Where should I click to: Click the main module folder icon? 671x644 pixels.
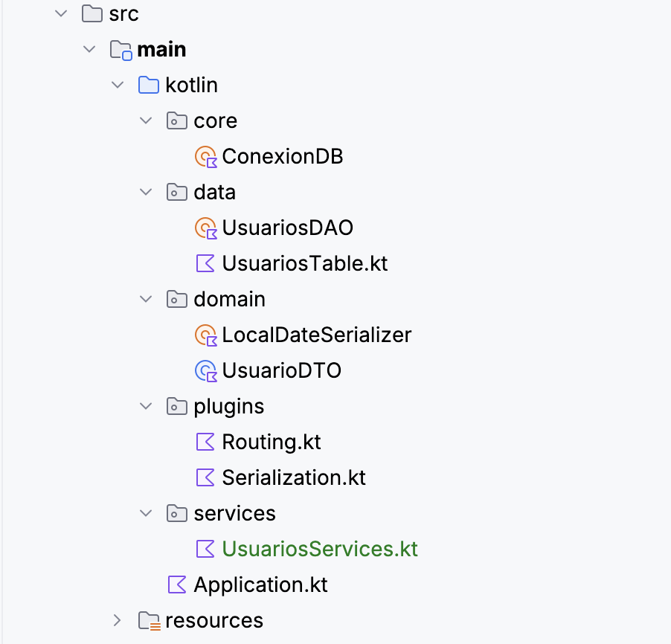[x=121, y=50]
